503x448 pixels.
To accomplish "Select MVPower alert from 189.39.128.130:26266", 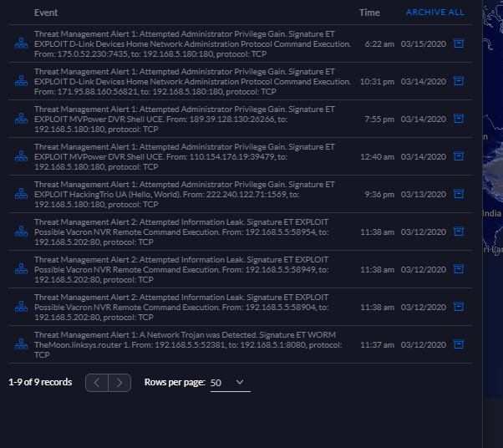I will [185, 119].
